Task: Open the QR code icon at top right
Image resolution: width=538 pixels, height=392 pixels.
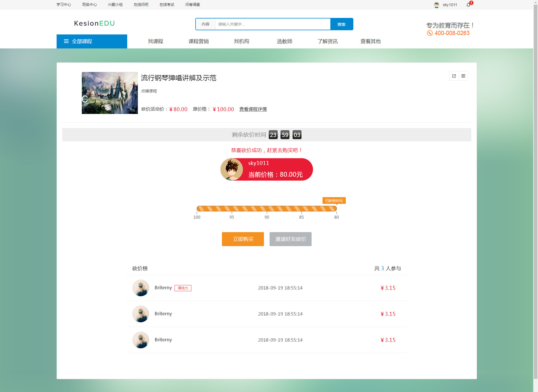Action: [x=463, y=76]
